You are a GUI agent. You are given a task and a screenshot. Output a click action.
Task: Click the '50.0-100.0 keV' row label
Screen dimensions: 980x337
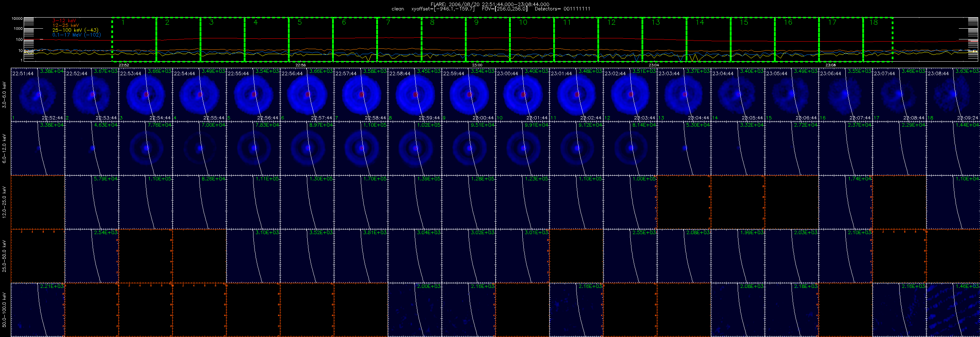(4, 310)
